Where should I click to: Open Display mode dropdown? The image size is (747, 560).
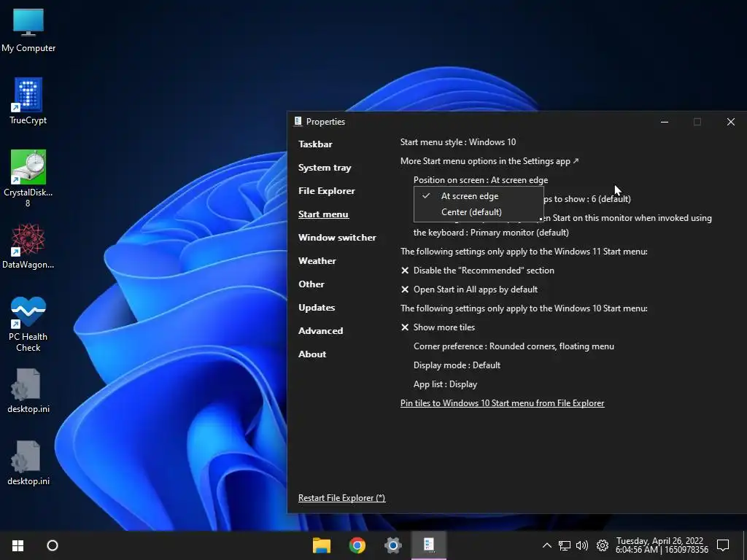tap(457, 365)
